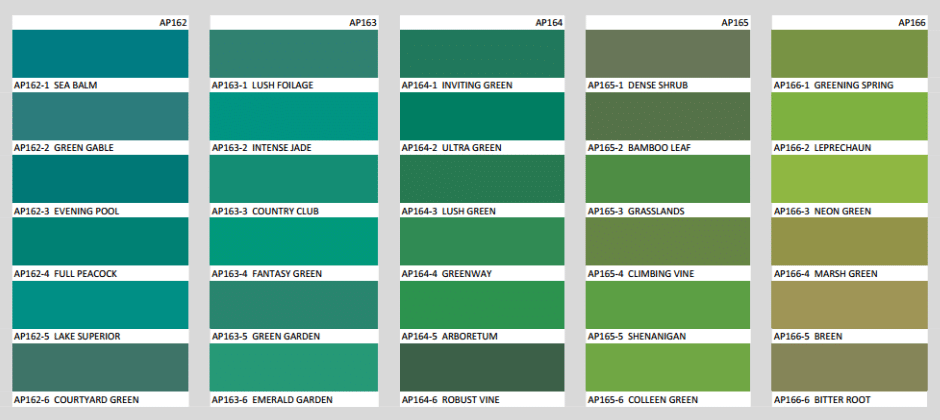
Task: Pick the Colleen Green swatch
Action: coord(667,368)
